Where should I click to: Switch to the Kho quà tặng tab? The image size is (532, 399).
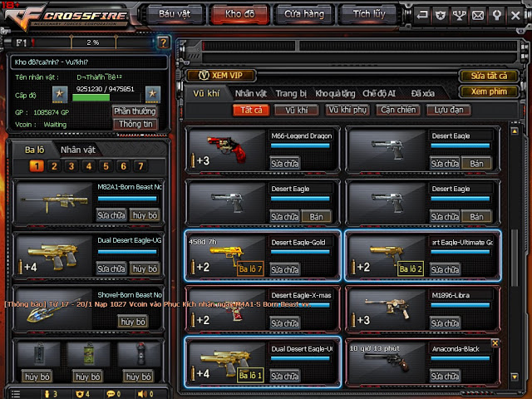point(335,93)
